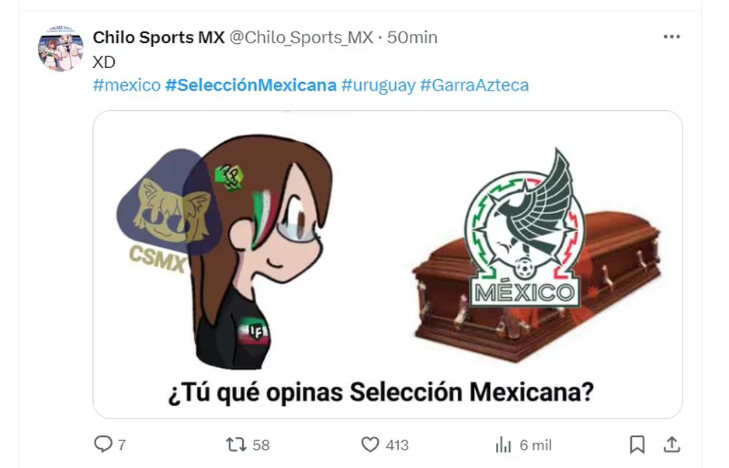
Task: Open the #mexico hashtag
Action: click(x=126, y=86)
